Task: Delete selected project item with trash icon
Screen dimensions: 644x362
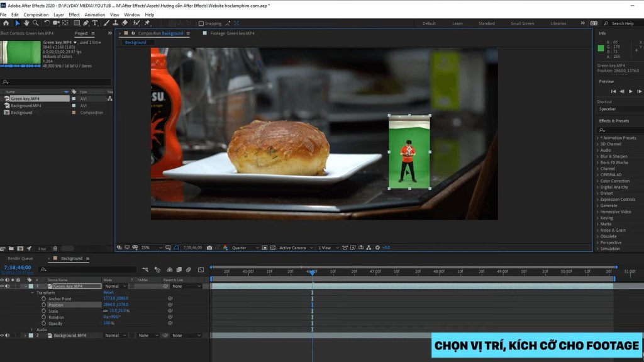Action: (x=55, y=249)
